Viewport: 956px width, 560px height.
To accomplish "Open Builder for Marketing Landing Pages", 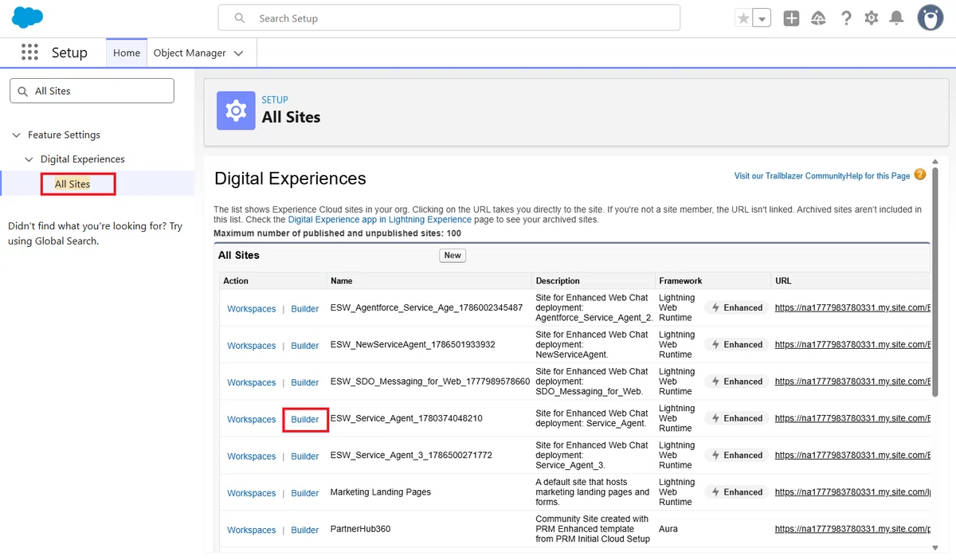I will click(x=305, y=493).
